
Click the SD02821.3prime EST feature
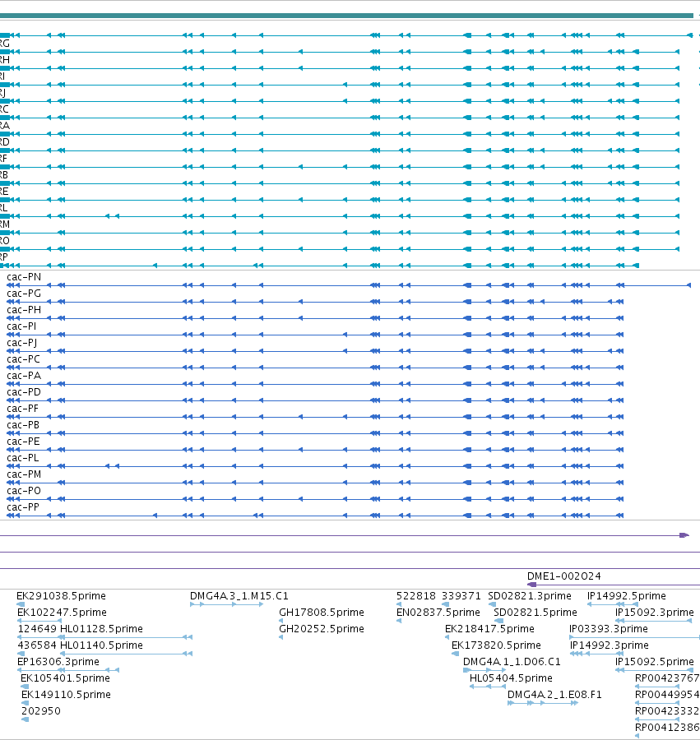[492, 604]
